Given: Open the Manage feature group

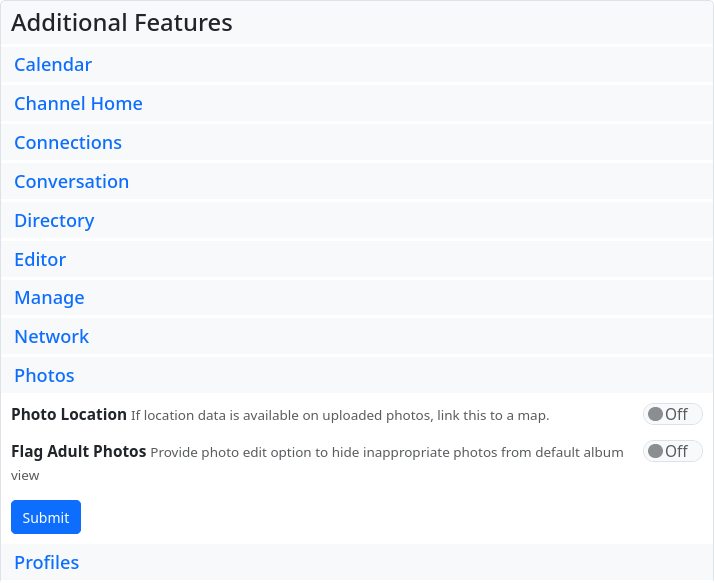Looking at the screenshot, I should click(49, 298).
